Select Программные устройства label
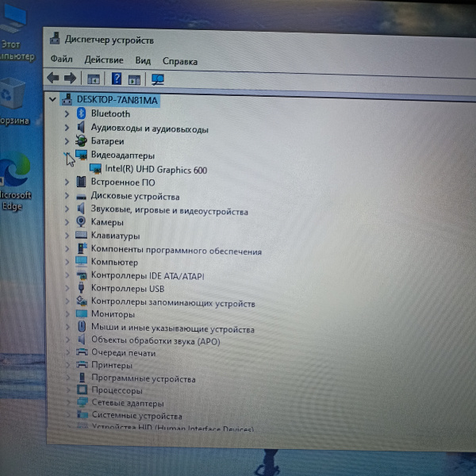The height and width of the screenshot is (476, 476). [x=144, y=378]
